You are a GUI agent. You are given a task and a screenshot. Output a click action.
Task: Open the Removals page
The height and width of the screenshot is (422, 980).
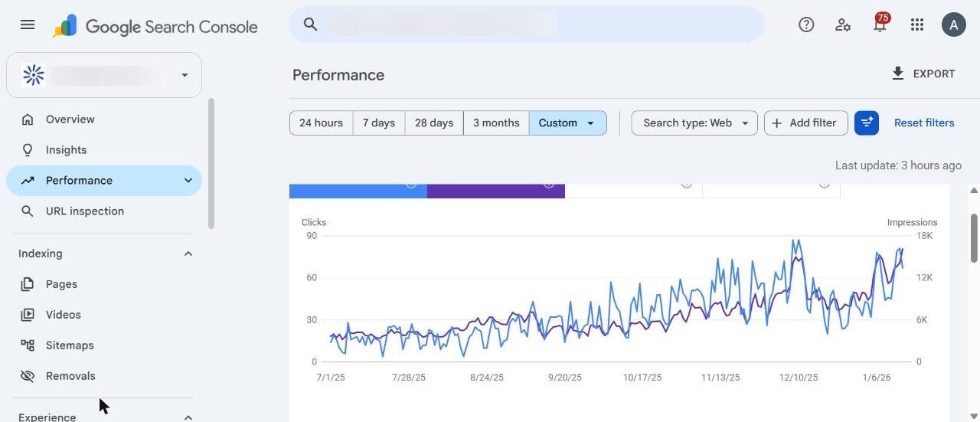[104, 376]
